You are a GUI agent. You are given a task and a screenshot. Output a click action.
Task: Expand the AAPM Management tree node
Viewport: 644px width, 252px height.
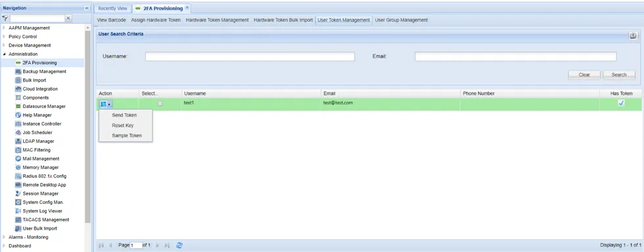[4, 28]
